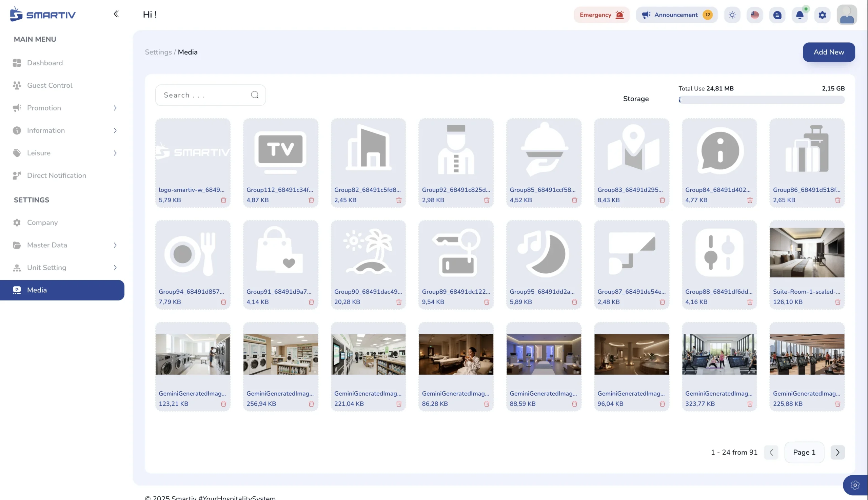The height and width of the screenshot is (500, 868).
Task: Open language selector US flag icon
Action: [755, 15]
